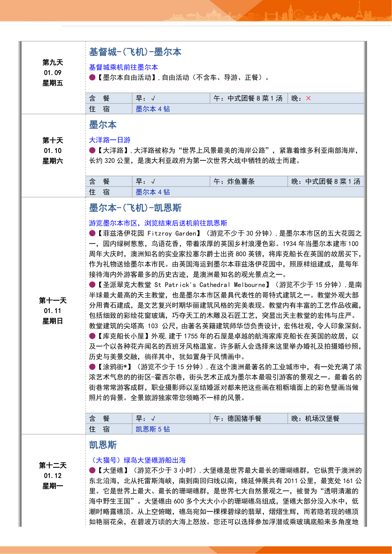The height and width of the screenshot is (554, 392).
Task: Open the 基督城乘机前往墨尔本 link
Action: [123, 67]
